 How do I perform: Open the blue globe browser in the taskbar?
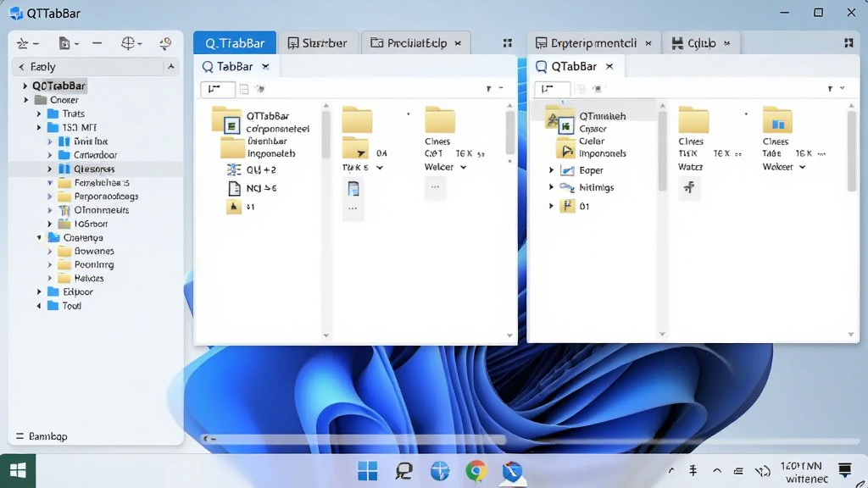pyautogui.click(x=440, y=471)
